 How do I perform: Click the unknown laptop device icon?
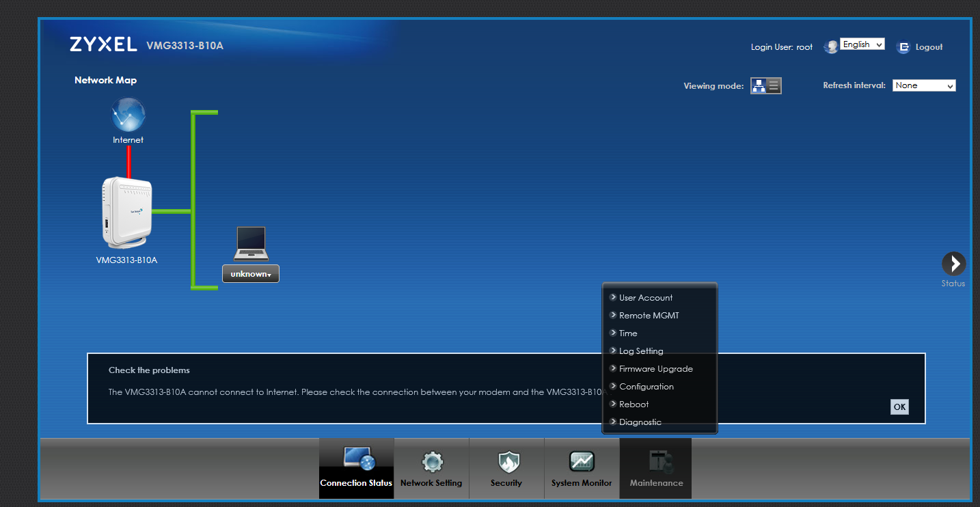251,244
